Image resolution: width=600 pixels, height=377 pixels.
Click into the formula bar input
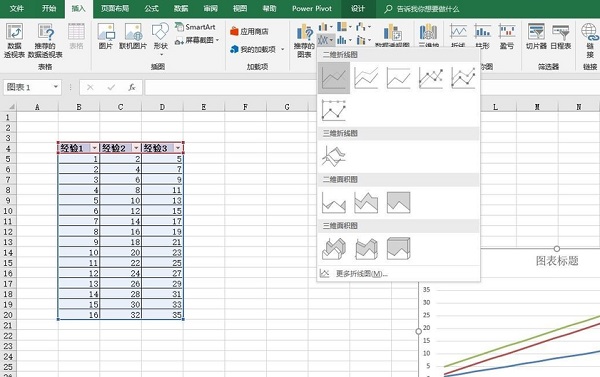pos(371,88)
